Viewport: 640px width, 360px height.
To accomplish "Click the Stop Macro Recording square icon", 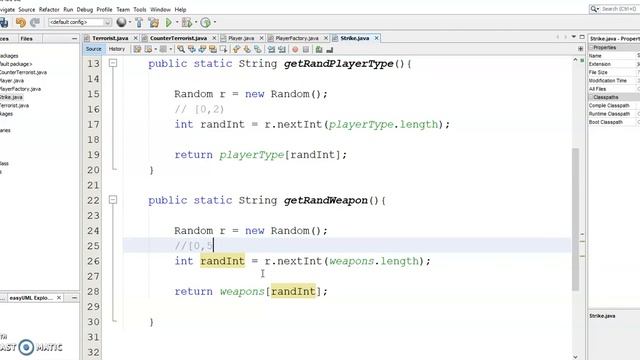I will coord(306,49).
